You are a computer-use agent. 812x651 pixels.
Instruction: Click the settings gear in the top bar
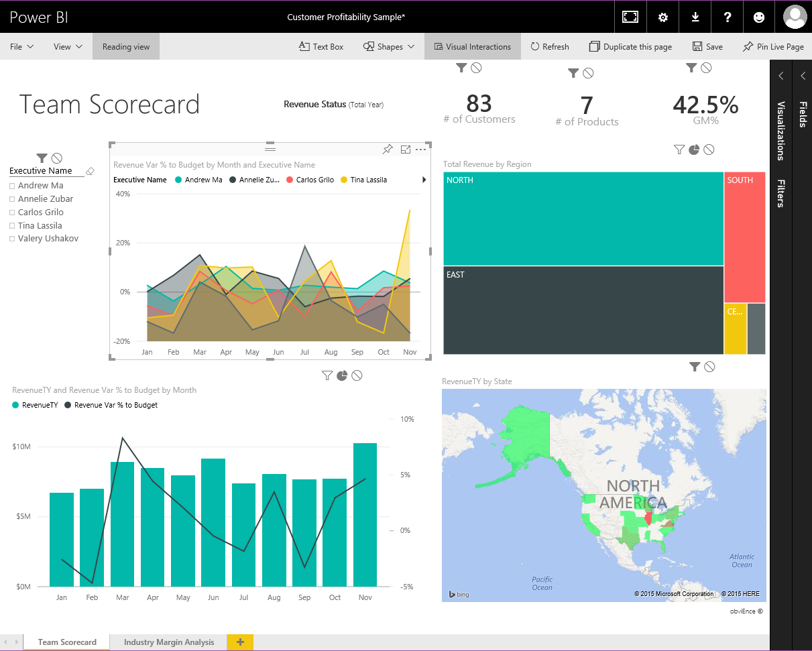tap(662, 17)
